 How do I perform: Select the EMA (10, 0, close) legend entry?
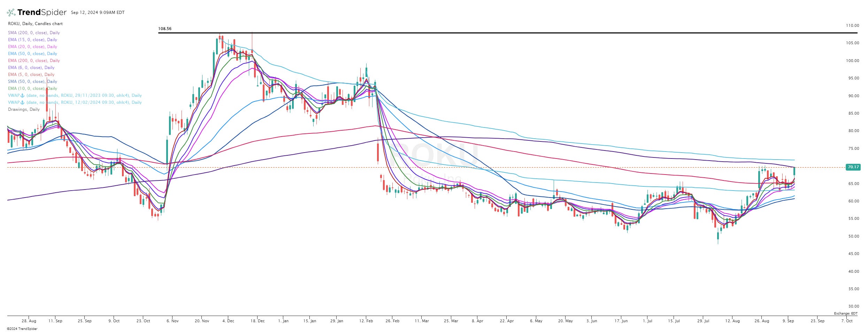(x=32, y=88)
